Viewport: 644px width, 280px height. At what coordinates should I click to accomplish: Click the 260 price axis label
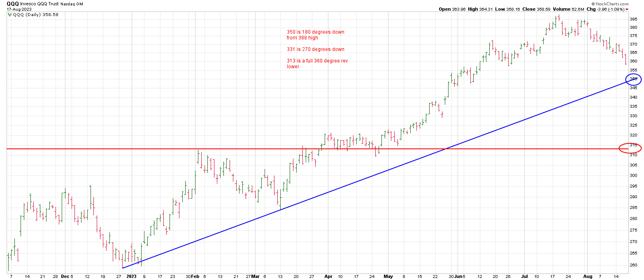coord(634,265)
